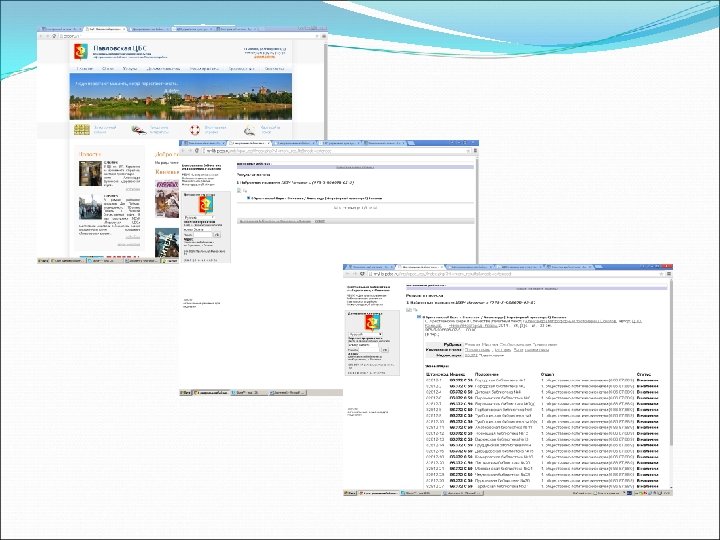The height and width of the screenshot is (540, 720).
Task: Click address bar in homepage browser window
Action: click(188, 36)
